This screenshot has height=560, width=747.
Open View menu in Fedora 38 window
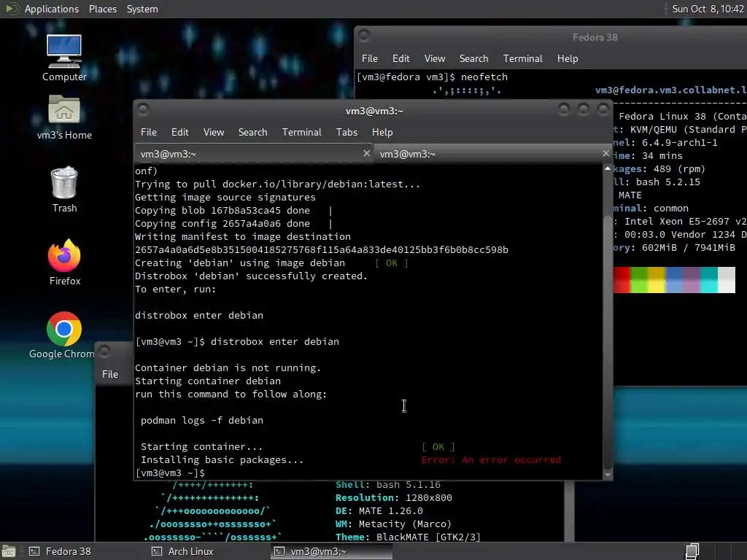point(435,58)
